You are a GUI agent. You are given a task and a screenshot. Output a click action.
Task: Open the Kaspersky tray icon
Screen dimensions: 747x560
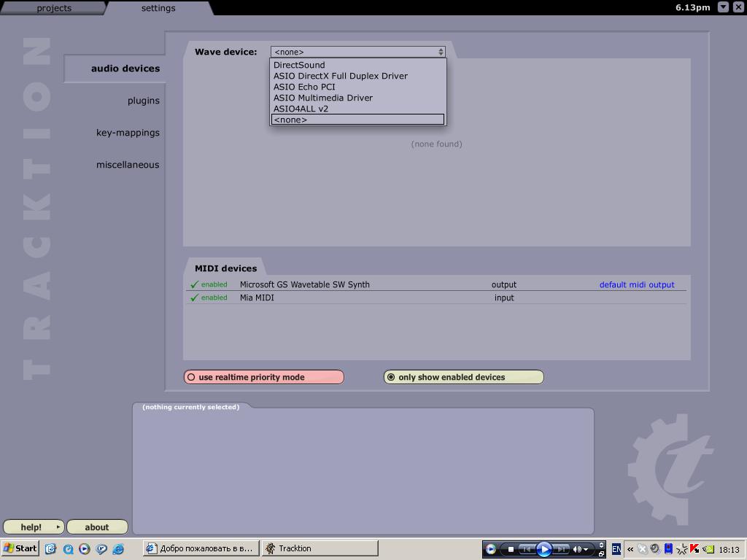(694, 549)
